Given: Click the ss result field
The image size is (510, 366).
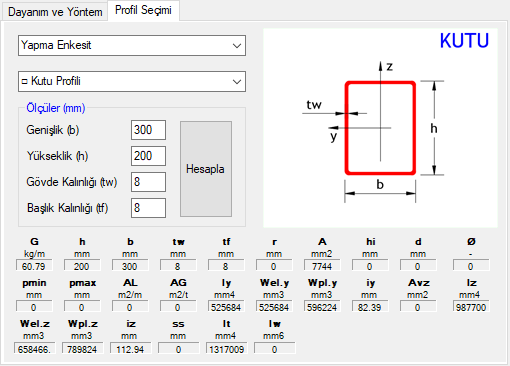Looking at the screenshot, I should (x=179, y=349).
